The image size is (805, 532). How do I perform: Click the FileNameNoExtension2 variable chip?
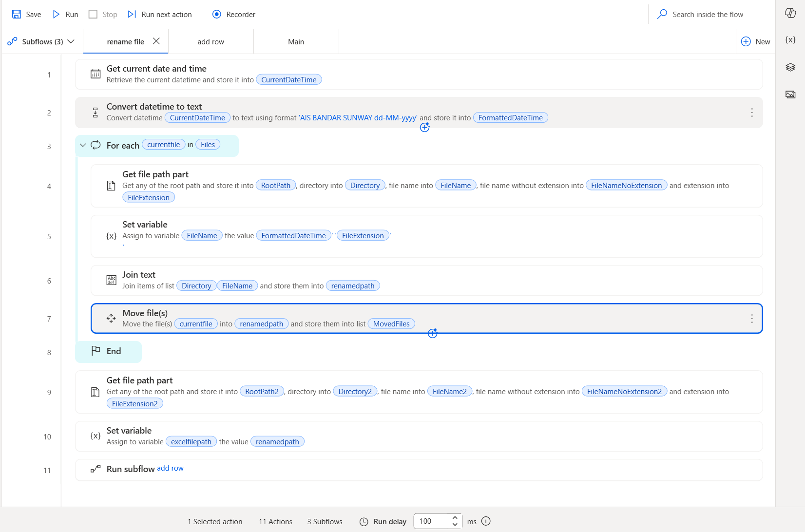(625, 392)
